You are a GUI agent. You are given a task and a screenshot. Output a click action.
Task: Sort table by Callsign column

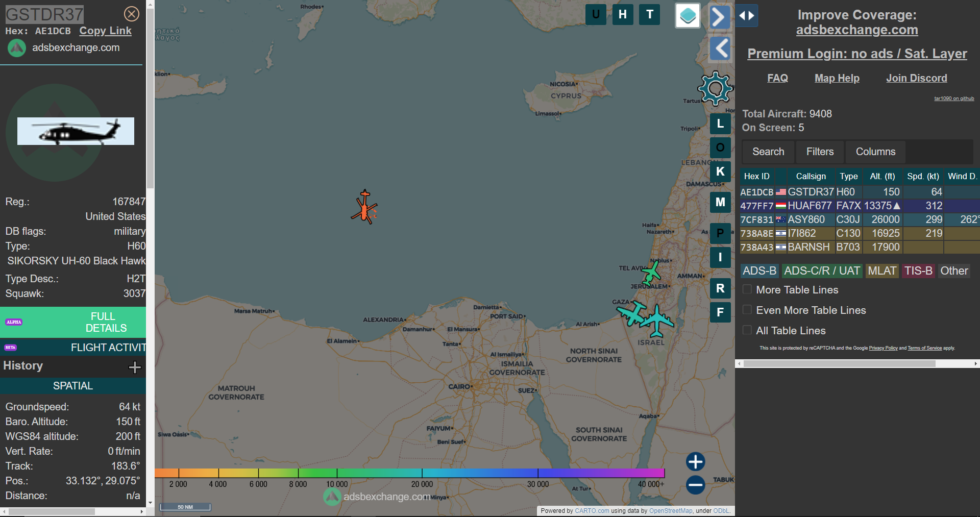coord(811,176)
